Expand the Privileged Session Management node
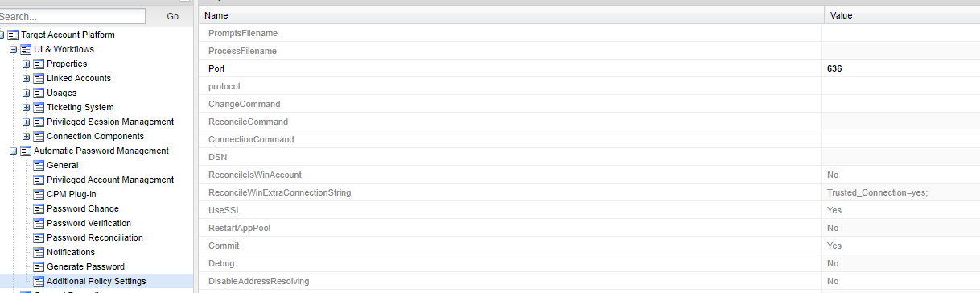The width and height of the screenshot is (980, 293). [27, 122]
